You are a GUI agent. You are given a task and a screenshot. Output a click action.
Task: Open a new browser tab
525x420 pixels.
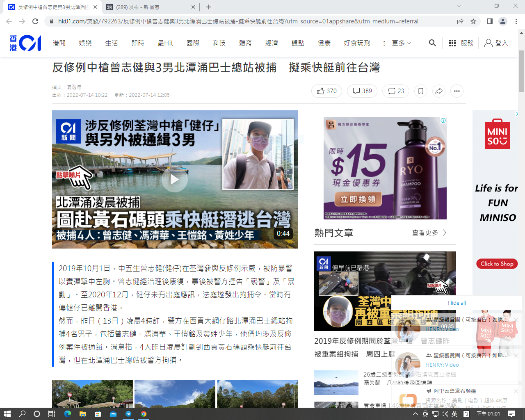(209, 7)
